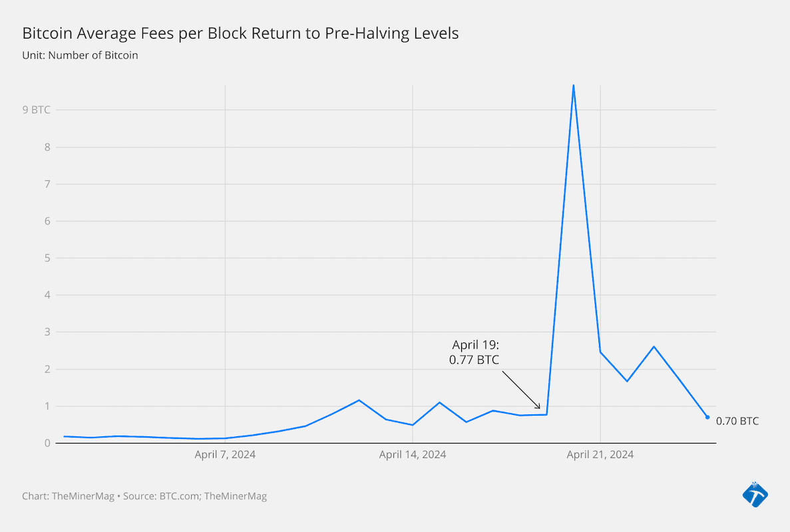Click the final data point dot on line
The image size is (790, 532).
pos(707,417)
